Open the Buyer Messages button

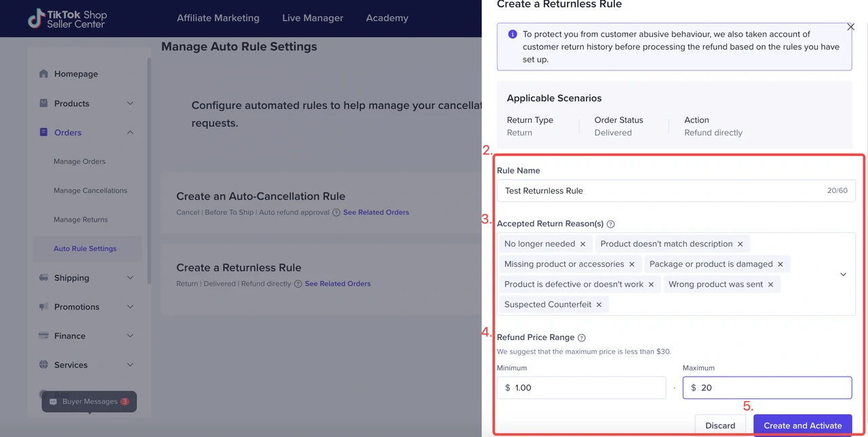pos(90,402)
